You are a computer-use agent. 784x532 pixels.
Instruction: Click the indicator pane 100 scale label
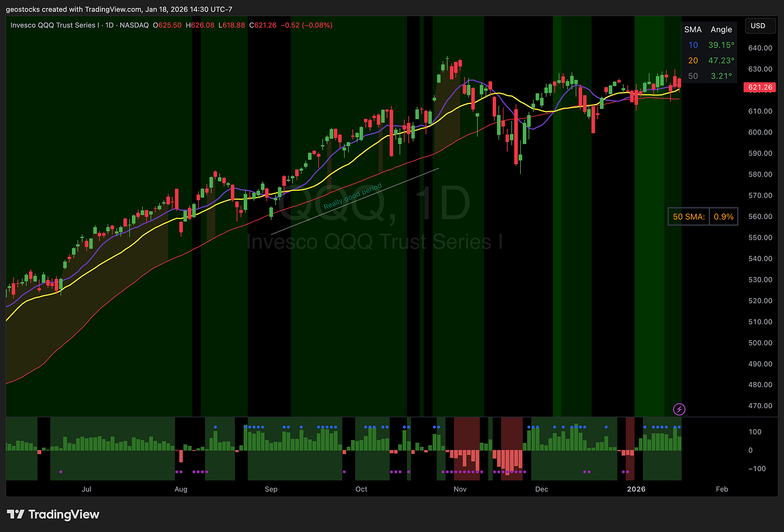755,432
